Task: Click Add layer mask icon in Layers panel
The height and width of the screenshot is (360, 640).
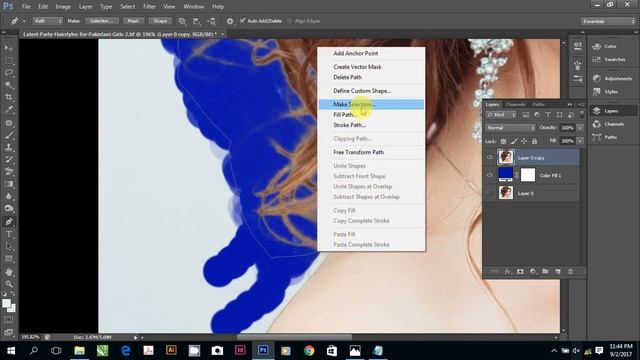Action: coord(520,271)
